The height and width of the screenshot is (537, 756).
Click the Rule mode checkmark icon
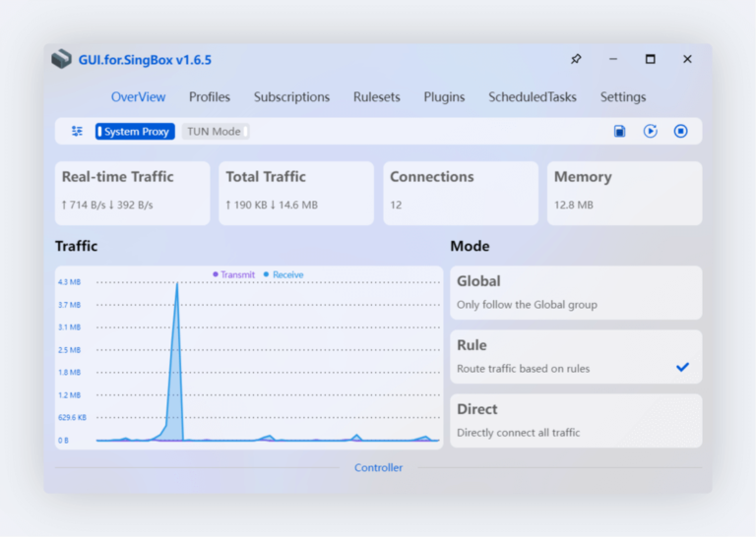coord(682,367)
